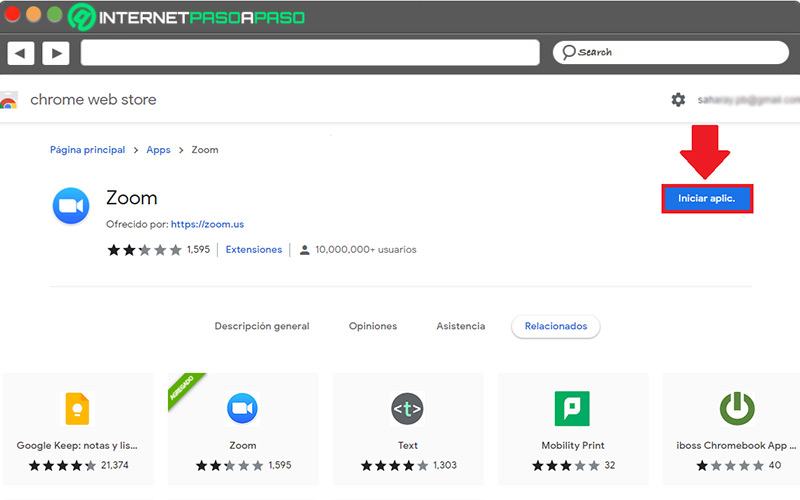Image resolution: width=800 pixels, height=500 pixels.
Task: Open the Text app card title
Action: 408,445
